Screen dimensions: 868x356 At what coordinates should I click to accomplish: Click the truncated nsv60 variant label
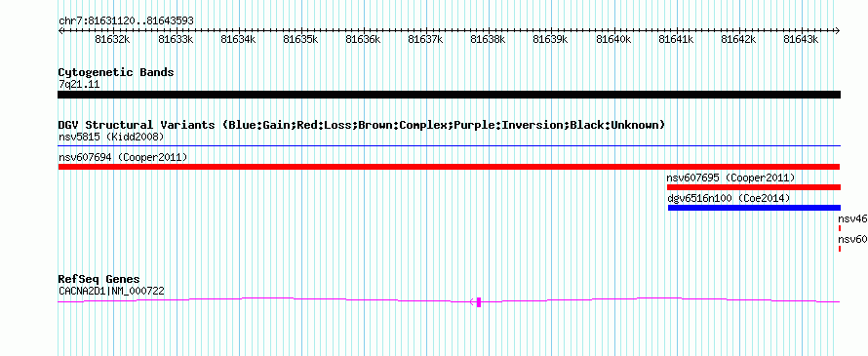pyautogui.click(x=852, y=239)
